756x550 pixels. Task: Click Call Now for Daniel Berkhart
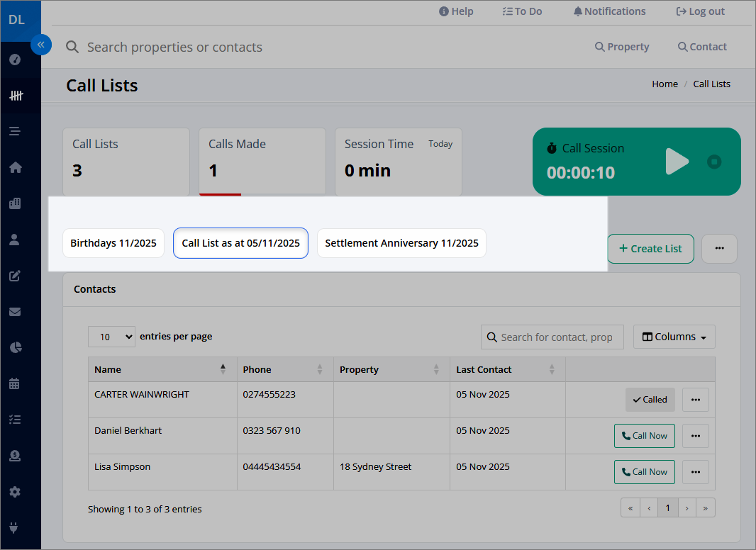pos(644,436)
